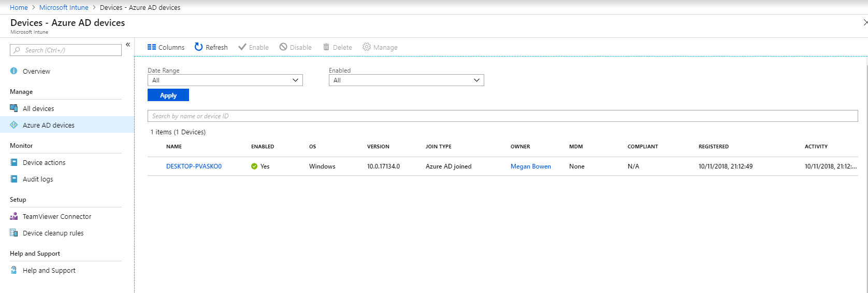The image size is (868, 293).
Task: Click the Columns toolbar label
Action: coord(171,47)
